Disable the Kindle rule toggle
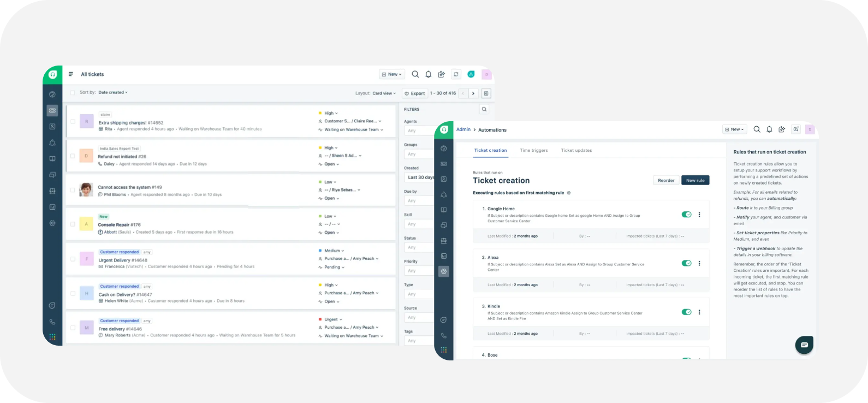The height and width of the screenshot is (403, 868). 687,312
